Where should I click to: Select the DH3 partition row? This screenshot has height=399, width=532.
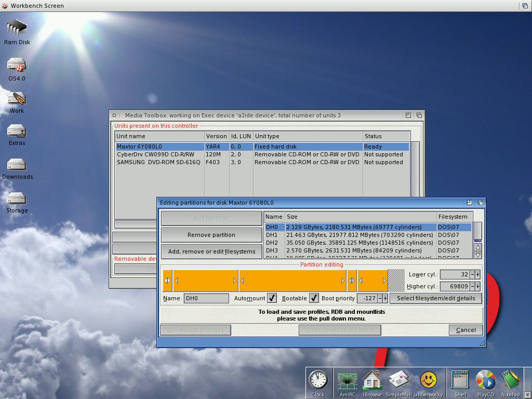coord(368,250)
